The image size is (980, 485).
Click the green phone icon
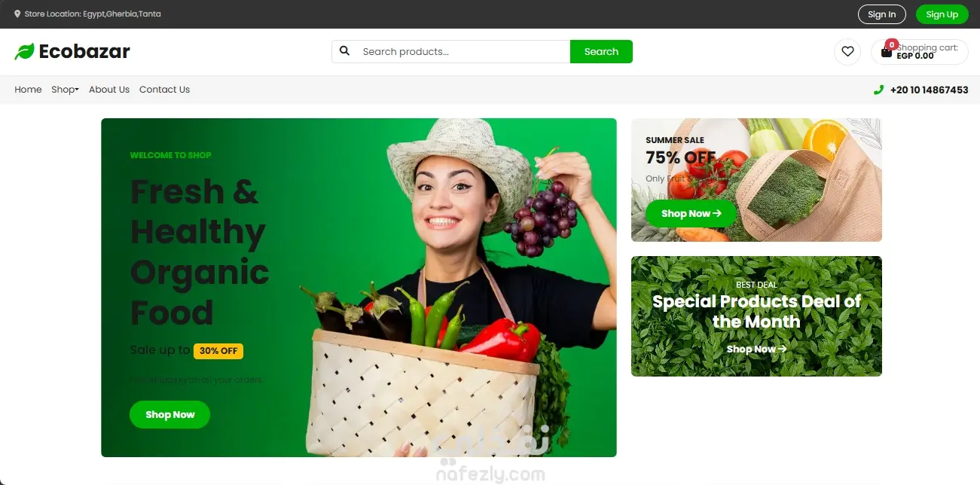[878, 90]
